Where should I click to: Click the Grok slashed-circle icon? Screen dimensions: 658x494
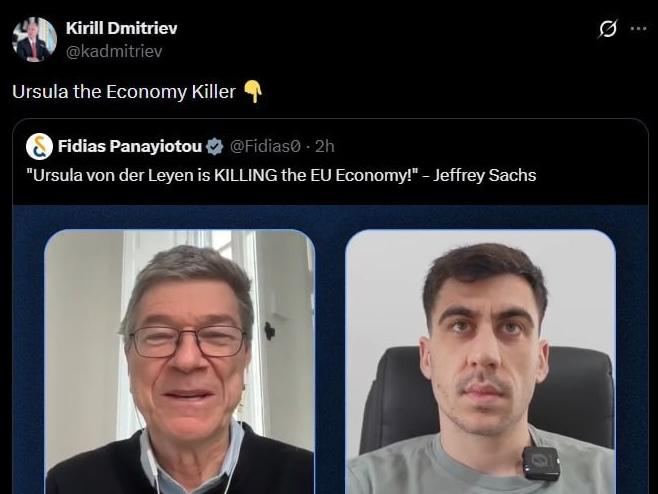point(608,29)
